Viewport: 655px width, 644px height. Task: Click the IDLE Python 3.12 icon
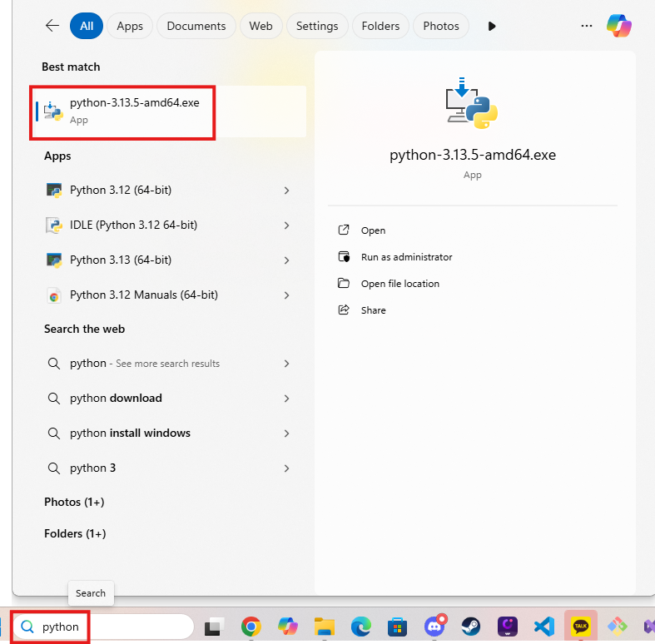click(54, 225)
